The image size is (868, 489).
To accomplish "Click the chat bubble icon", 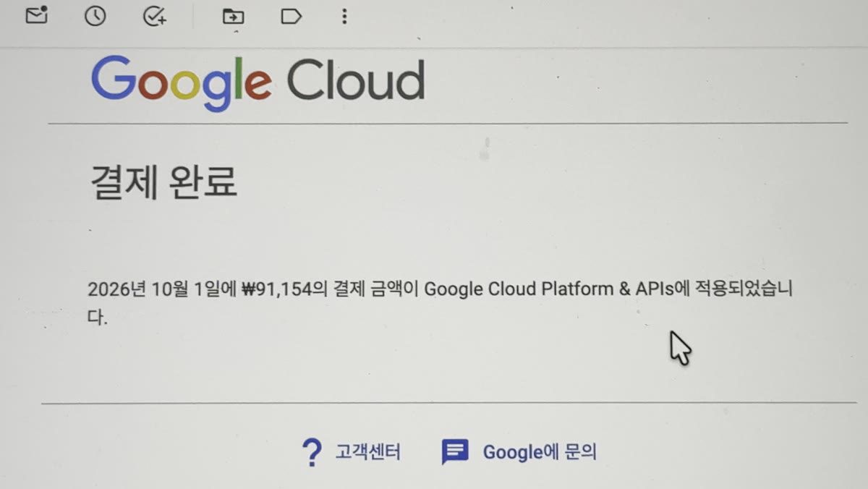I will 455,452.
